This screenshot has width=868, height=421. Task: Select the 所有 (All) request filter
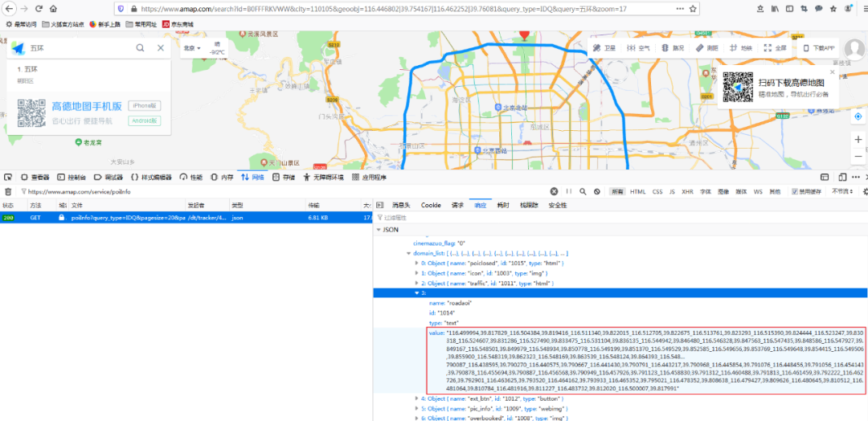point(618,192)
